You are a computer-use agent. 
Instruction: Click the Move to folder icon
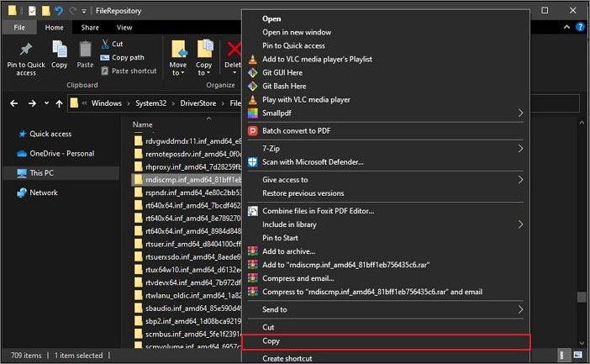point(178,50)
